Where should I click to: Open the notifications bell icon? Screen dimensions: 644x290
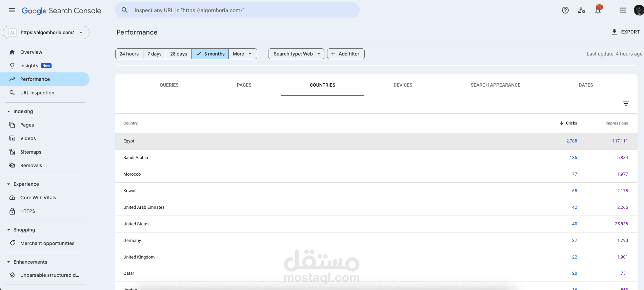coord(598,10)
